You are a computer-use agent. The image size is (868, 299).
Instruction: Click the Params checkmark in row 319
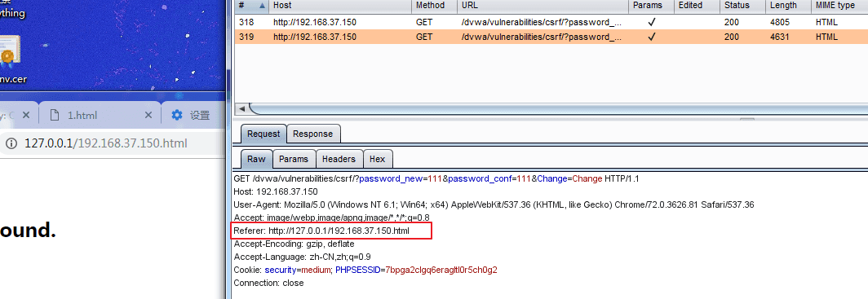pyautogui.click(x=652, y=37)
